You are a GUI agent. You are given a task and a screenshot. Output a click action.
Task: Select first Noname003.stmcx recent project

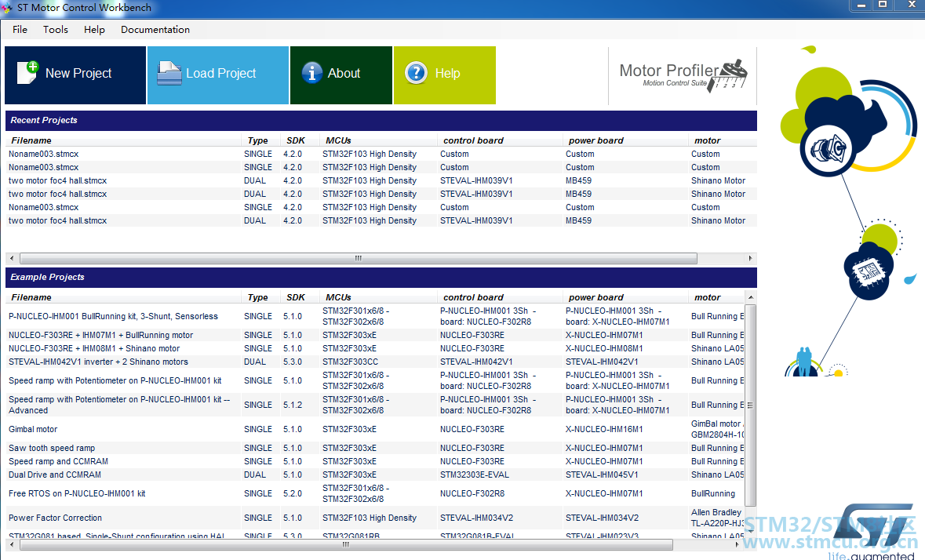[x=381, y=154]
